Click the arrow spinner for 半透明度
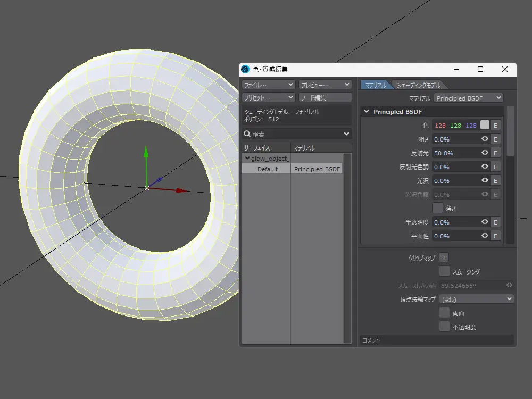Screen dimensions: 532x399 (x=485, y=222)
